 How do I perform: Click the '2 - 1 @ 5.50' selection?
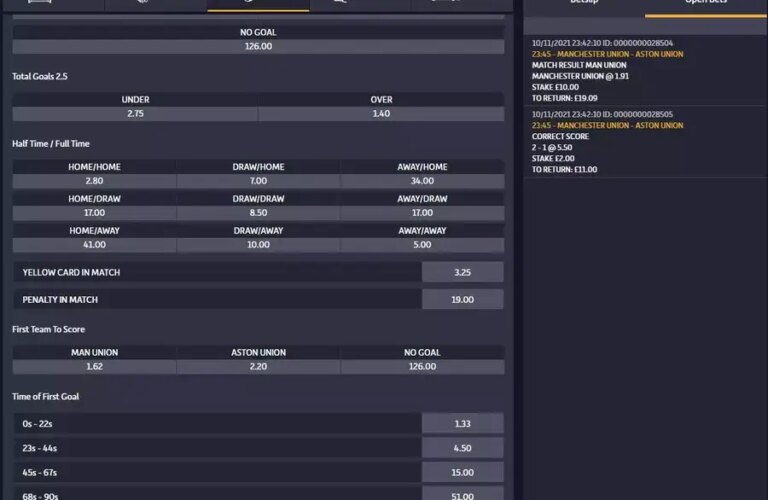click(x=552, y=147)
